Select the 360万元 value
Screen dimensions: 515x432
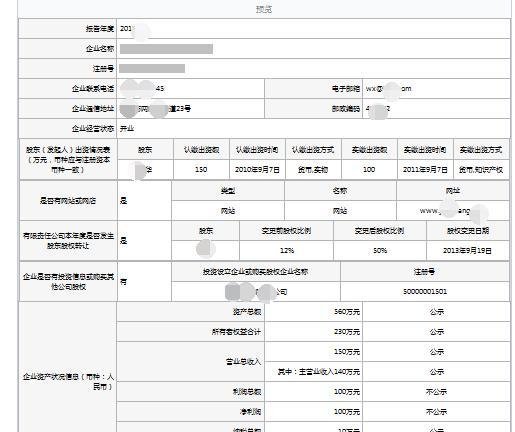(347, 312)
